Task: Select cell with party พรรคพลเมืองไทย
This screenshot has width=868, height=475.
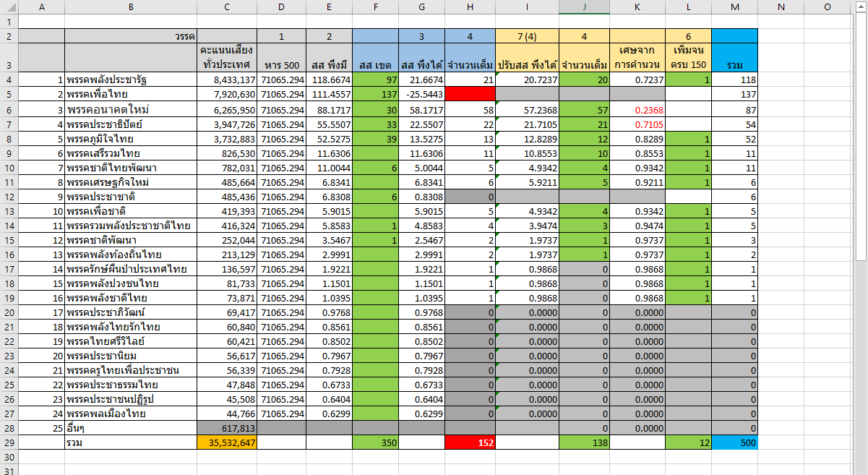Action: click(131, 414)
